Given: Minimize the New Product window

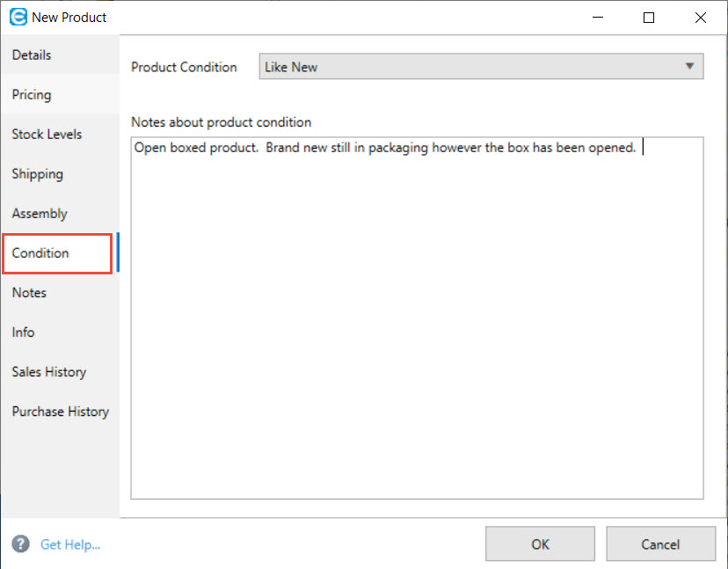Looking at the screenshot, I should click(x=598, y=17).
